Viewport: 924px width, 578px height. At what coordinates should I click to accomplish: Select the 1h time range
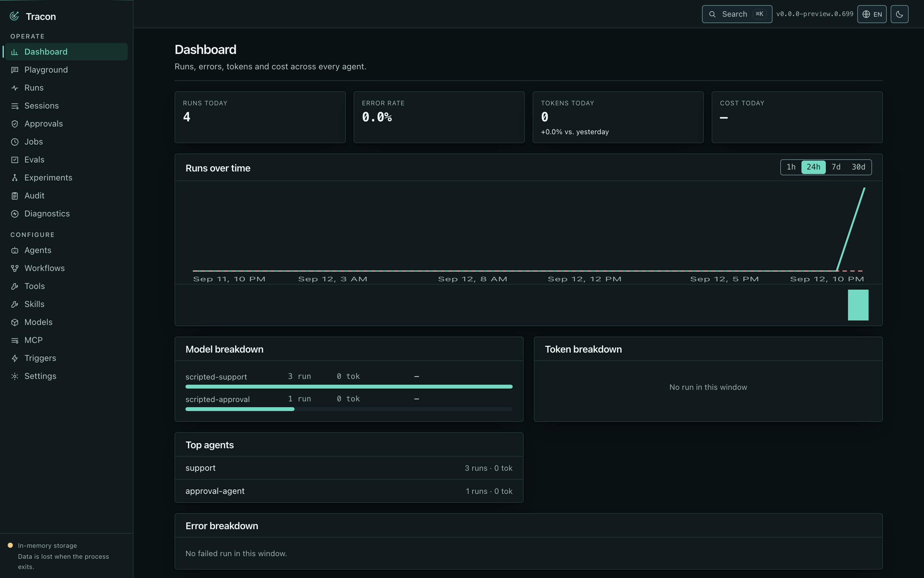tap(791, 167)
